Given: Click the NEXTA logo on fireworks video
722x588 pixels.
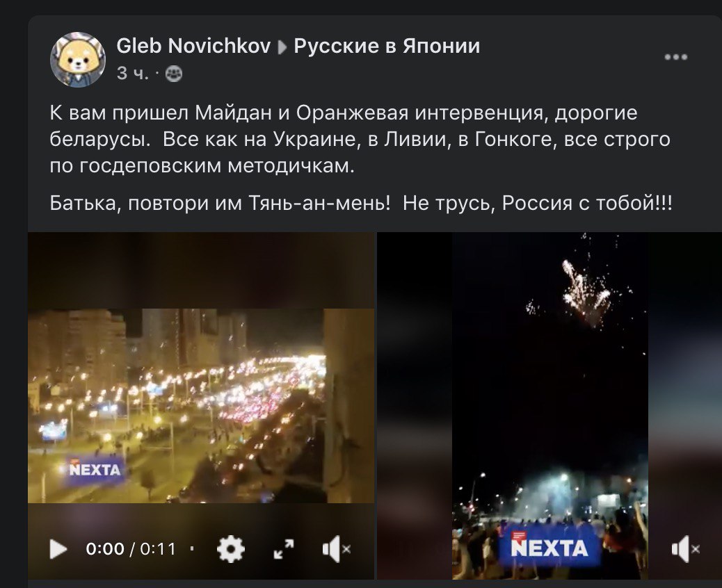Looking at the screenshot, I should click(x=549, y=548).
